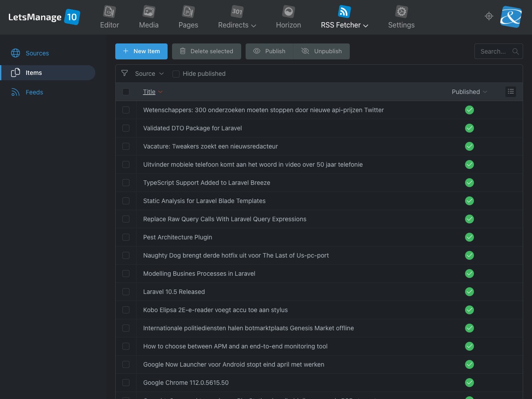Click published checkmark for Kobo Elipsa row
Viewport: 532px width, 399px height.
[x=469, y=310]
